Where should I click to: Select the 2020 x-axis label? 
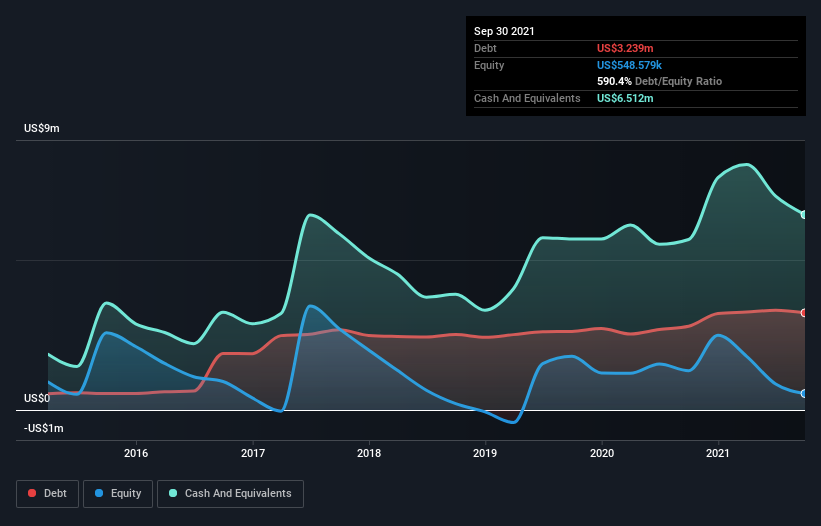point(602,453)
